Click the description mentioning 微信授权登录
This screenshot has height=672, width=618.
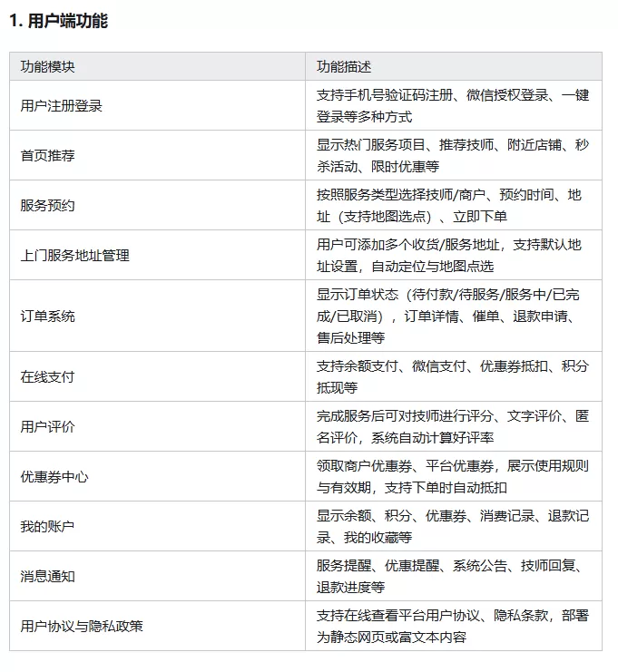coord(452,106)
